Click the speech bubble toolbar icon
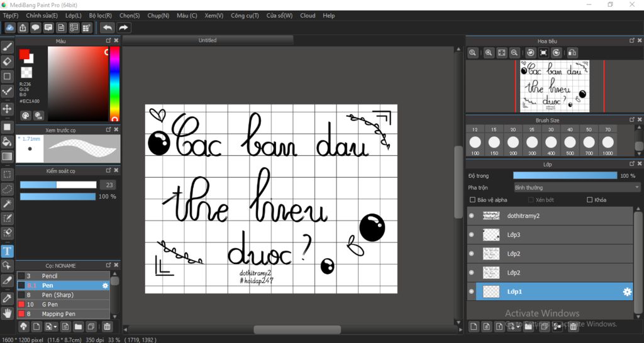 (x=36, y=28)
